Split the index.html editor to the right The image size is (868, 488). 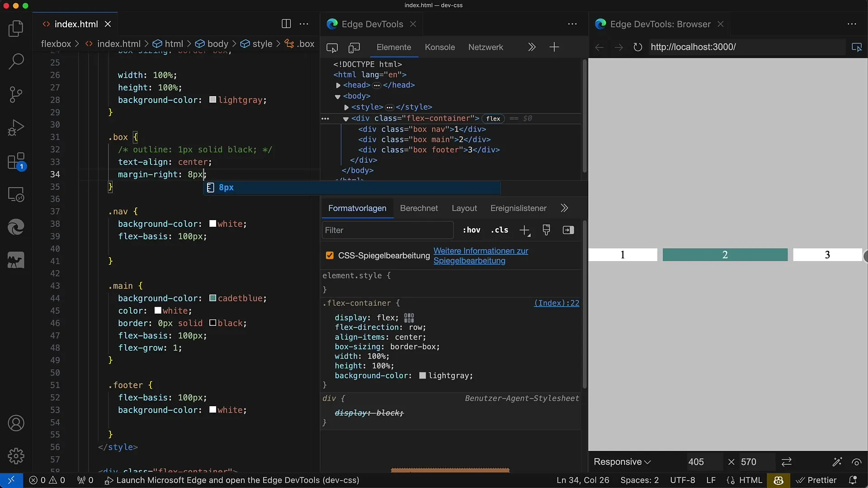(x=286, y=24)
